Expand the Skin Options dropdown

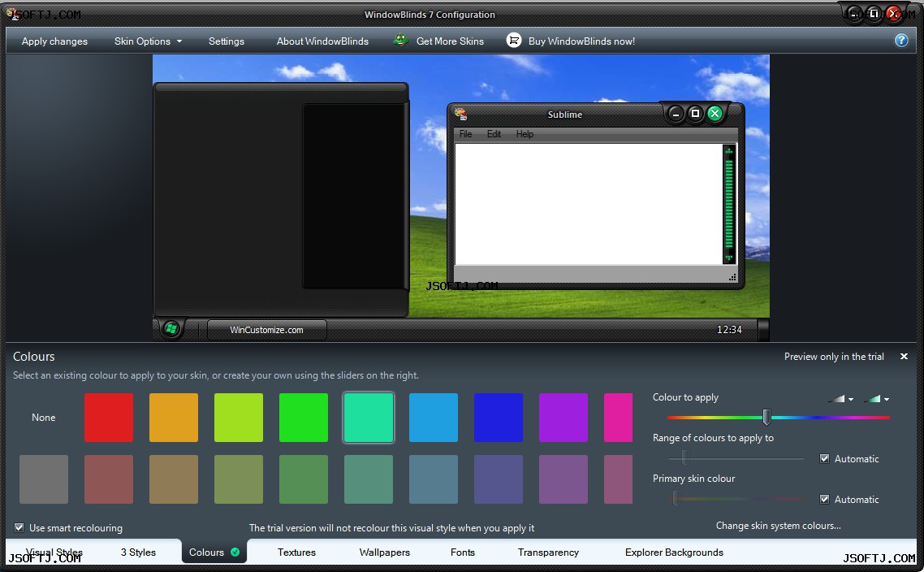[148, 41]
